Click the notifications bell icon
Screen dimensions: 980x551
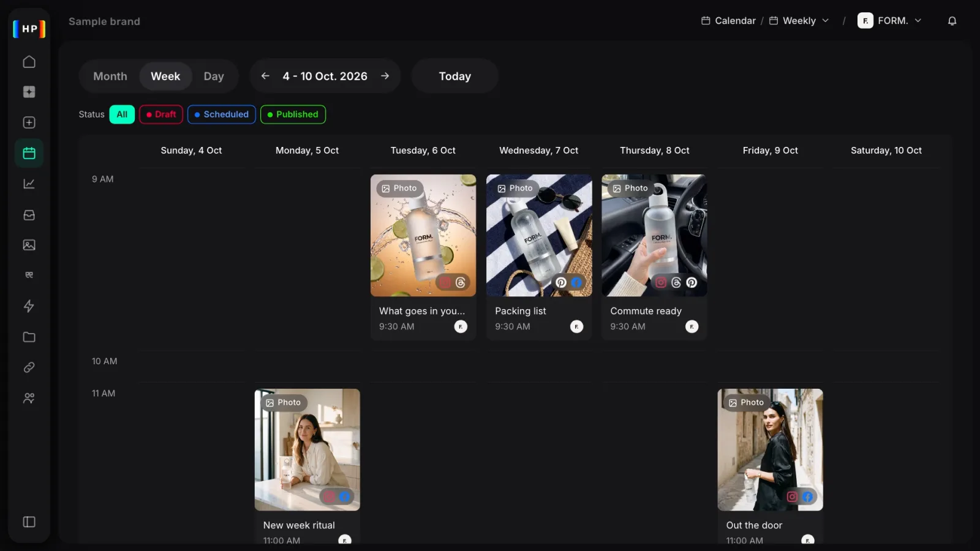(952, 21)
